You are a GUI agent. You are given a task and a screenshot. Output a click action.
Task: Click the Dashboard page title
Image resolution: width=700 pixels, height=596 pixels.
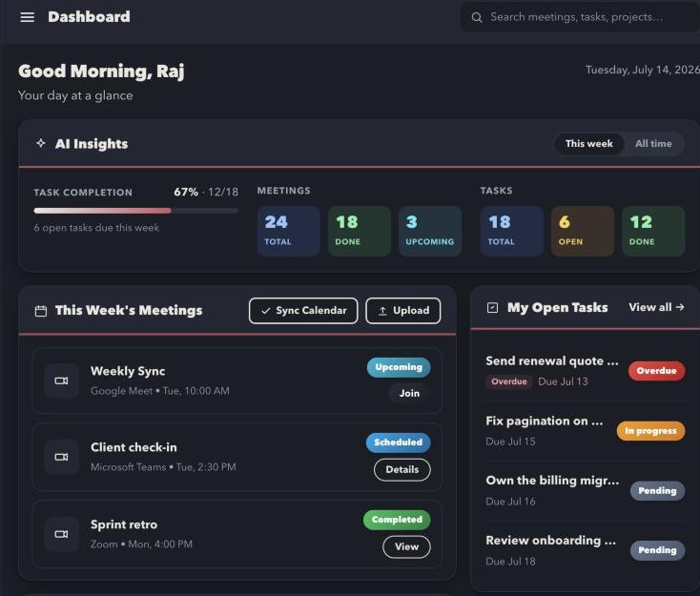(x=89, y=17)
